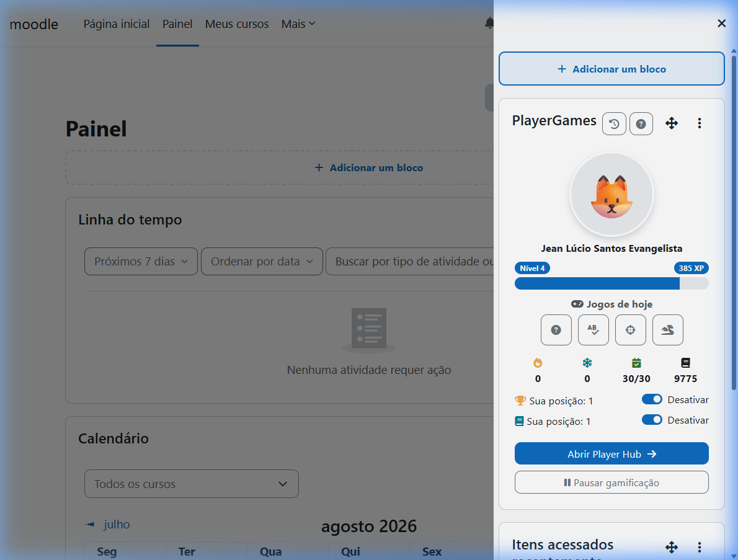The height and width of the screenshot is (560, 738).
Task: Click the fox avatar picture
Action: click(x=611, y=194)
